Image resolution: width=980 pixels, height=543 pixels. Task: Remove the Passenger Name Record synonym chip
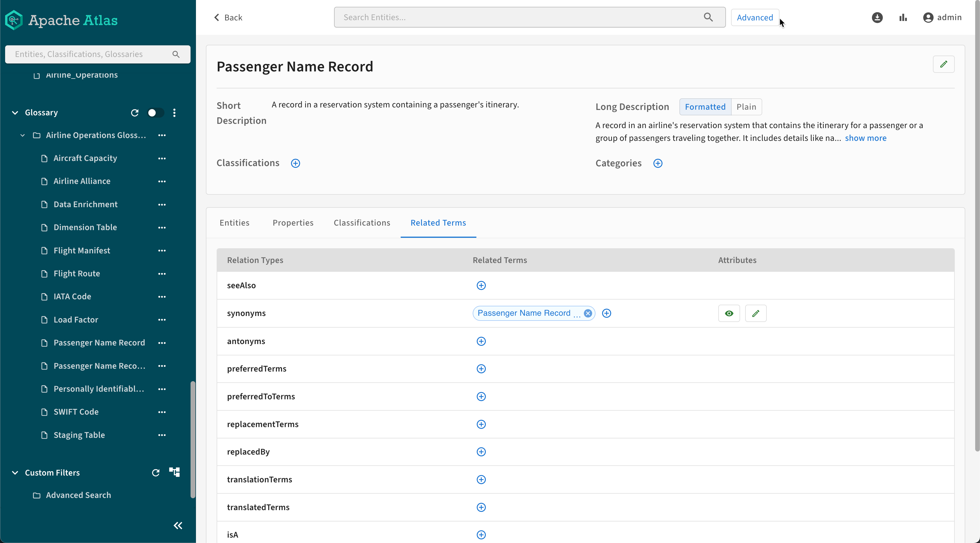(588, 313)
